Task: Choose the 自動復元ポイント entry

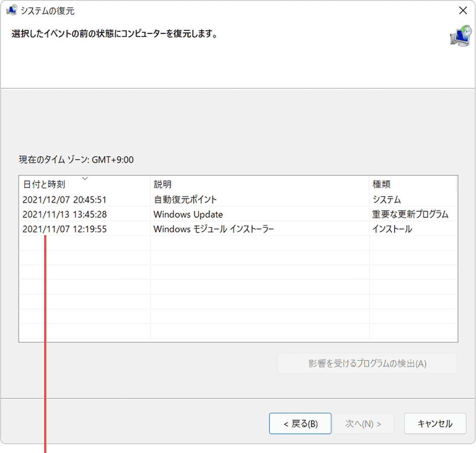Action: click(x=185, y=200)
